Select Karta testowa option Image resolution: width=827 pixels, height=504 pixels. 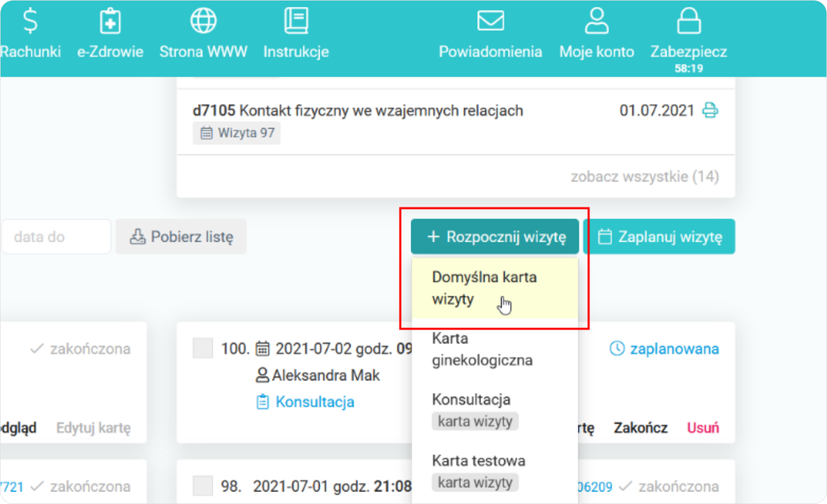[495, 472]
